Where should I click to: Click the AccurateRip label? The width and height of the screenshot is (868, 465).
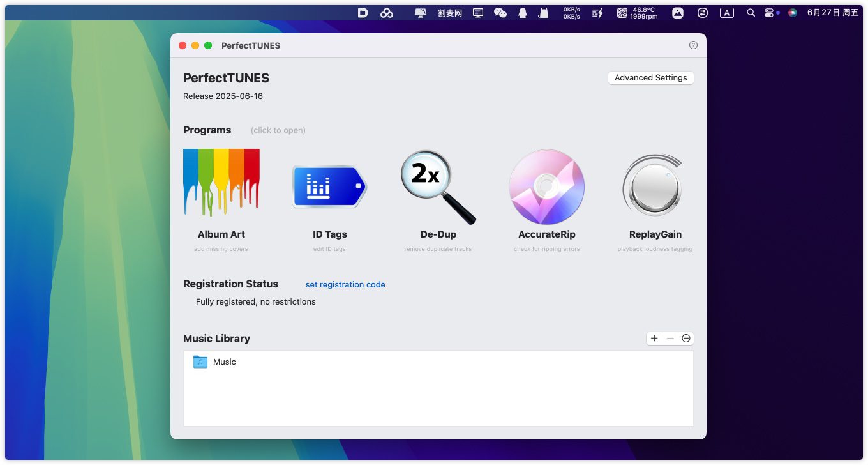pos(547,234)
